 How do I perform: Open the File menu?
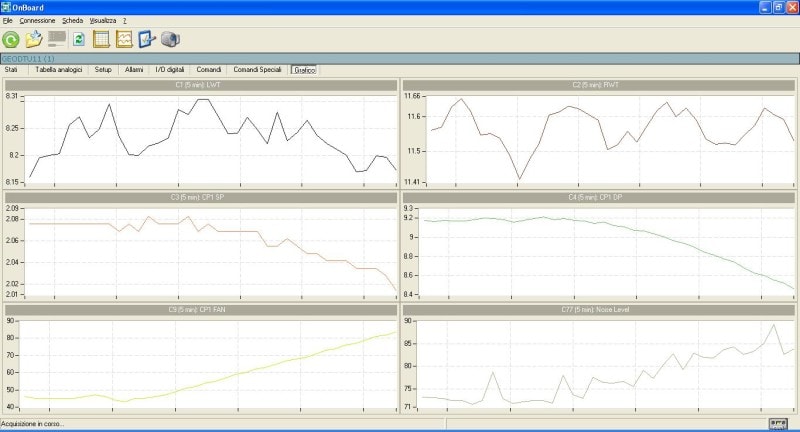[8, 20]
